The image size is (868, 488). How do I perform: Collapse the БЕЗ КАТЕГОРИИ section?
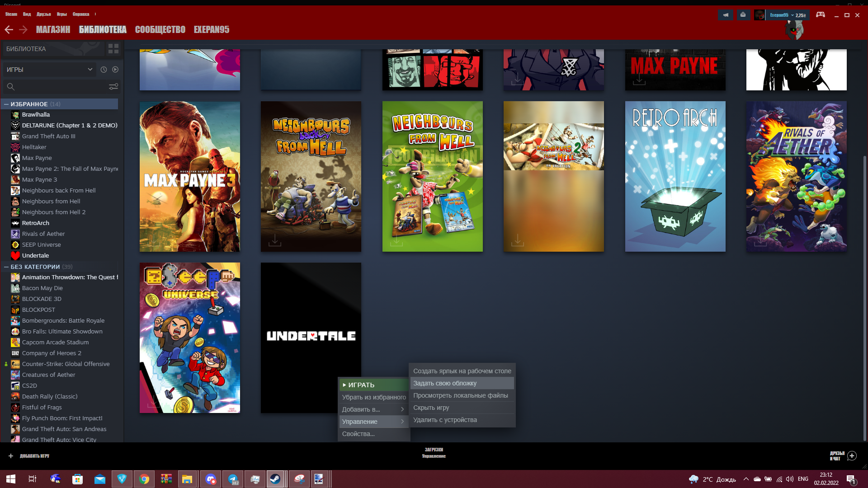6,267
